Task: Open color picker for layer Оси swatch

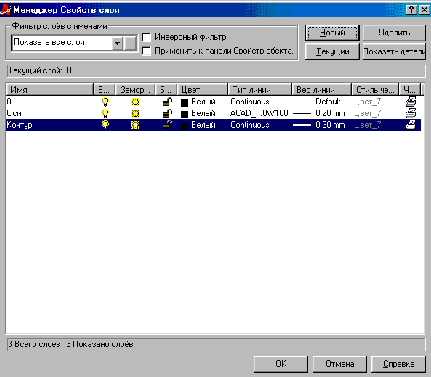Action: click(184, 114)
